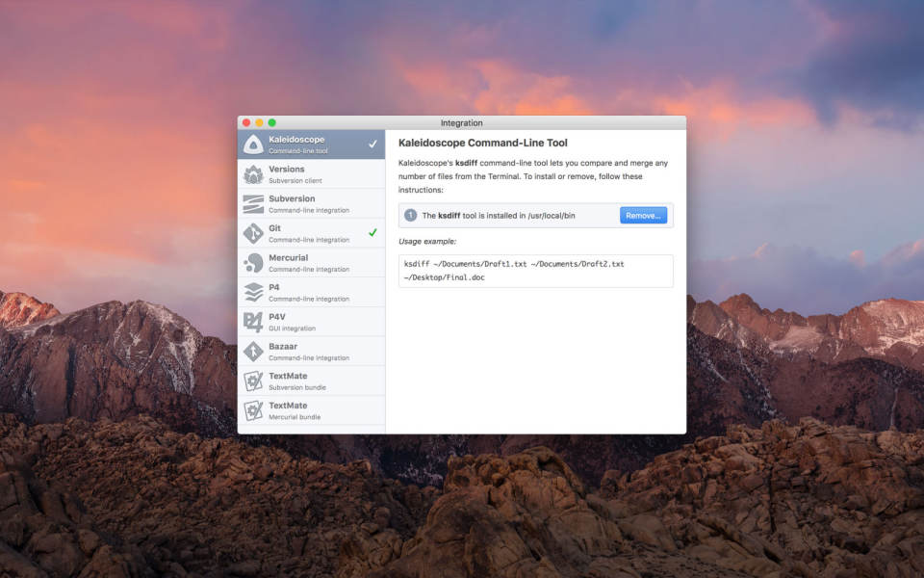Select the TextMate Mercurial bundle label

tap(295, 410)
